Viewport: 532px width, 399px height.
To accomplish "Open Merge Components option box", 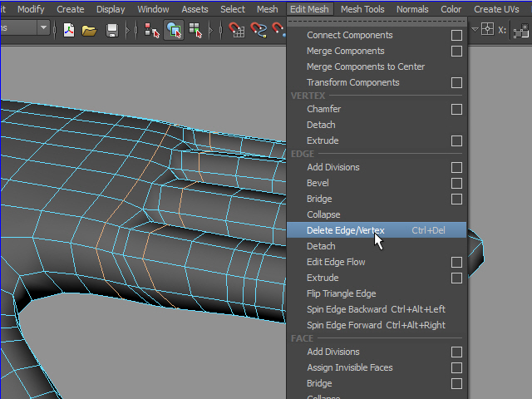I will (456, 52).
